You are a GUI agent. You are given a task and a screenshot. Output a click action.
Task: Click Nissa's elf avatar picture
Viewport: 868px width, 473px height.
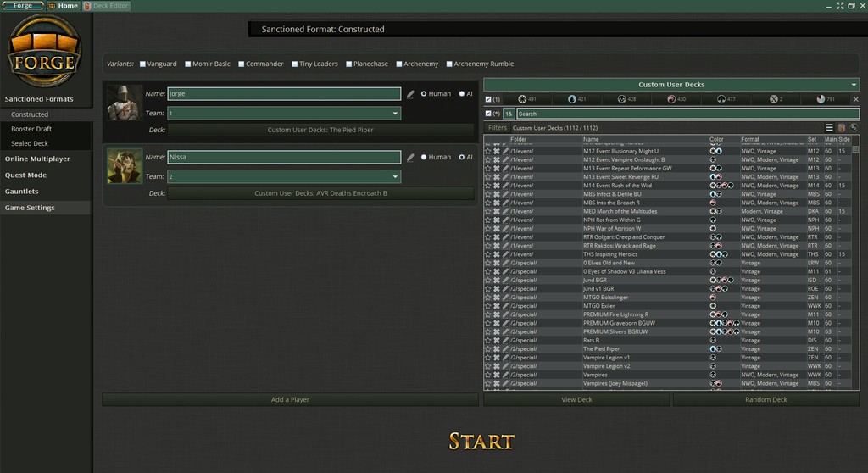coord(125,166)
